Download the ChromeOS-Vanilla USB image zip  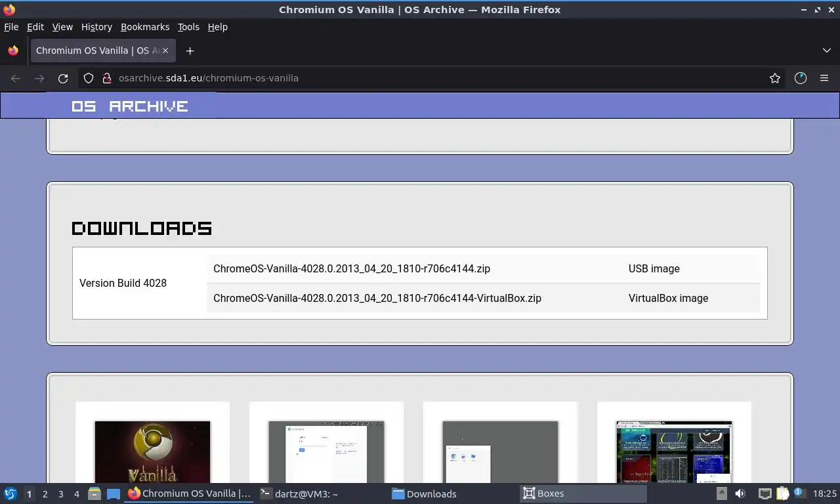coord(352,268)
